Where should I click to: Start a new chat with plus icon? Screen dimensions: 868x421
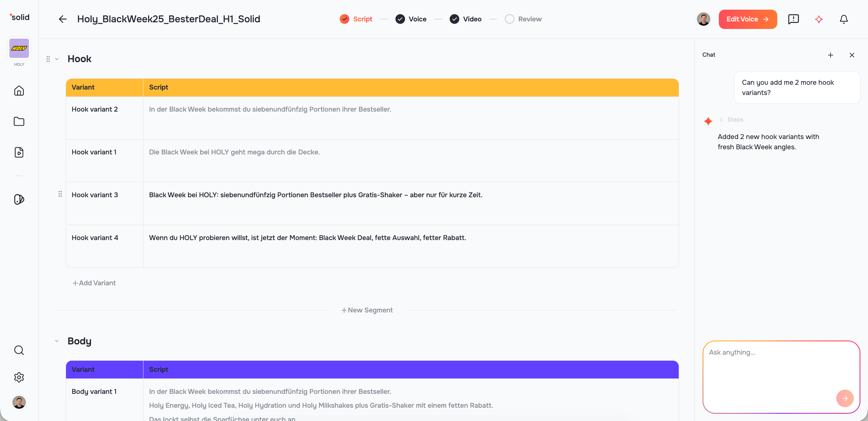tap(831, 55)
